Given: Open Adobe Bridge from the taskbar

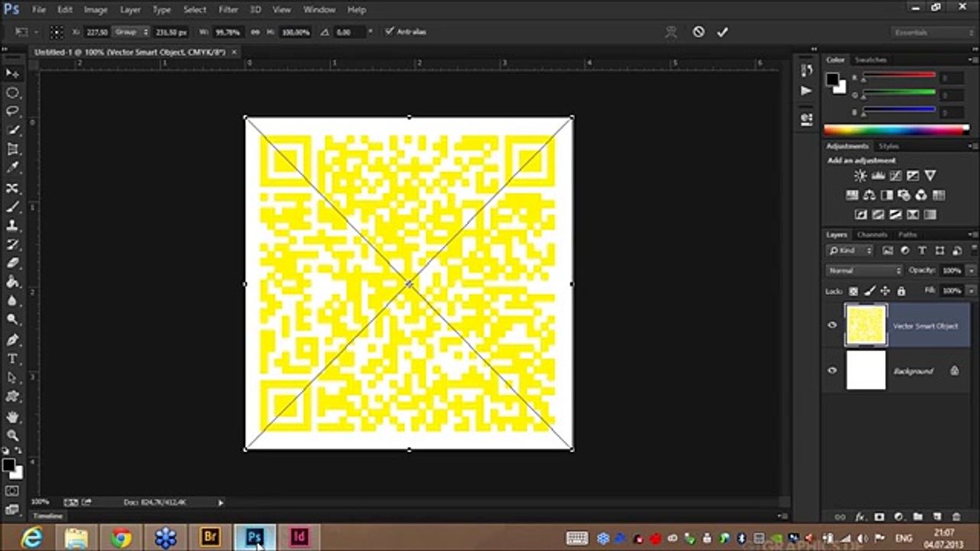Looking at the screenshot, I should tap(210, 537).
